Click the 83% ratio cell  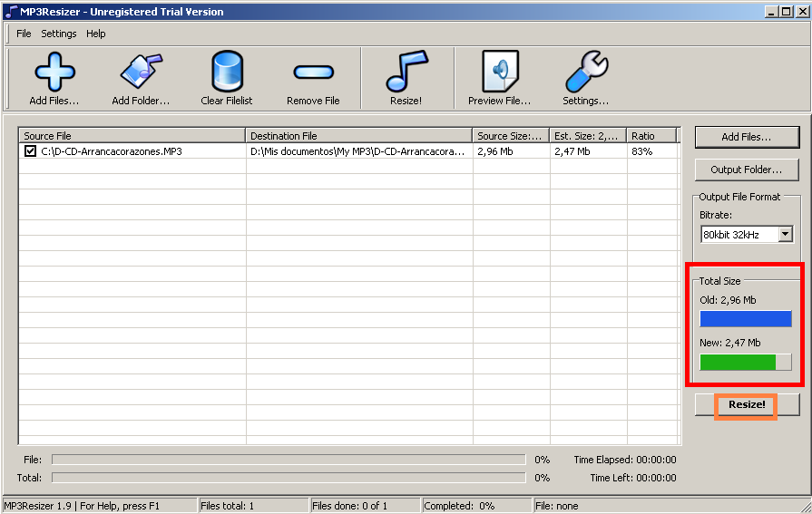[642, 151]
